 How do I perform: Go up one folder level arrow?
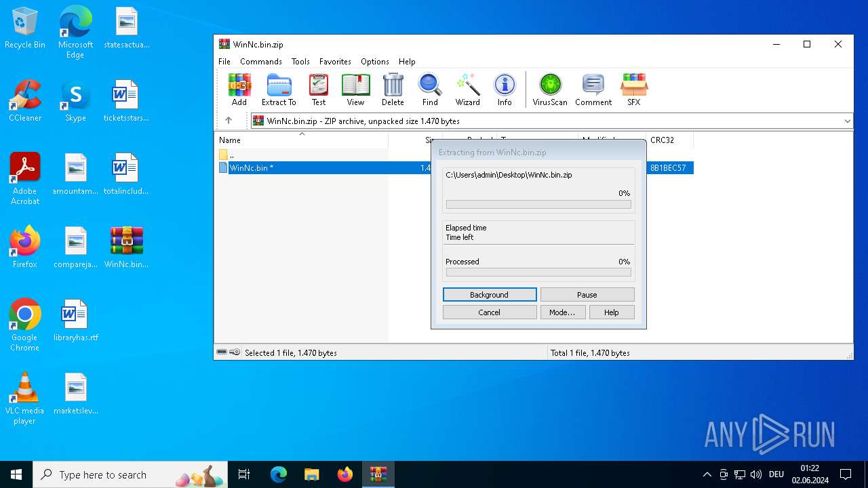pos(229,121)
